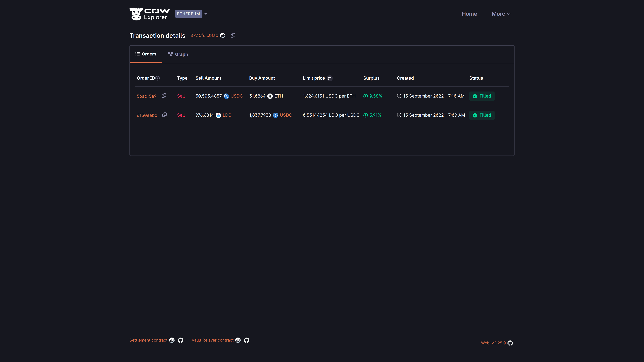
Task: Open Settlement contract GitHub icon
Action: 180,340
